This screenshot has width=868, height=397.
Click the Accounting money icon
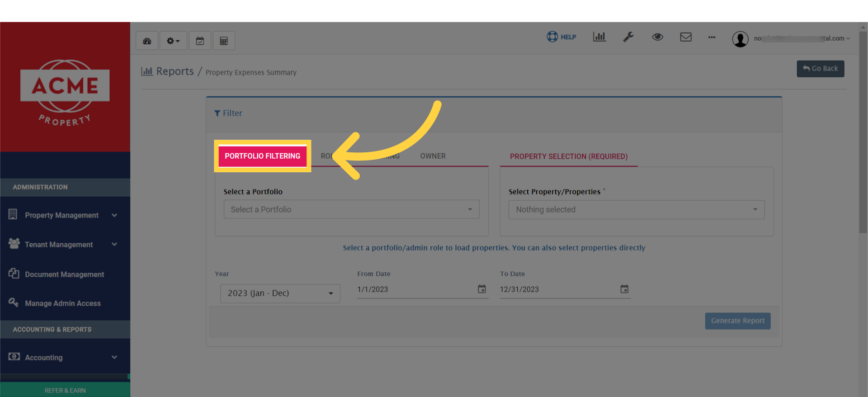[x=14, y=357]
